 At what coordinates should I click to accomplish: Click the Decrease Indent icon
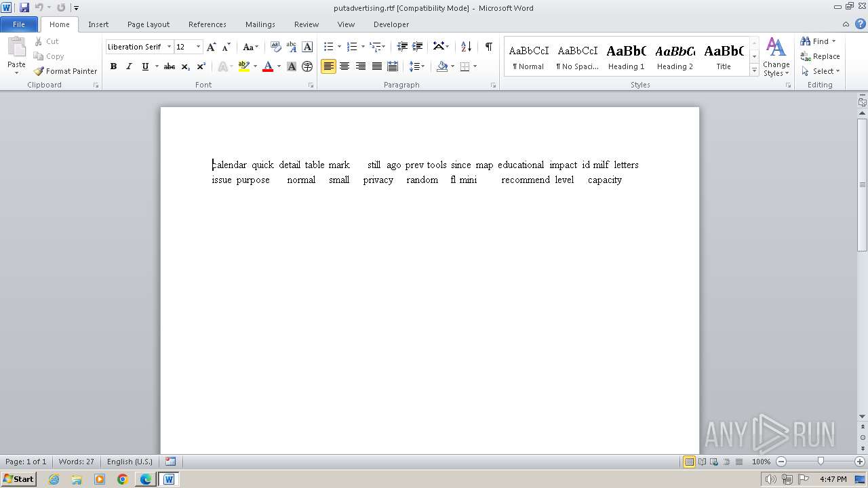pyautogui.click(x=402, y=47)
